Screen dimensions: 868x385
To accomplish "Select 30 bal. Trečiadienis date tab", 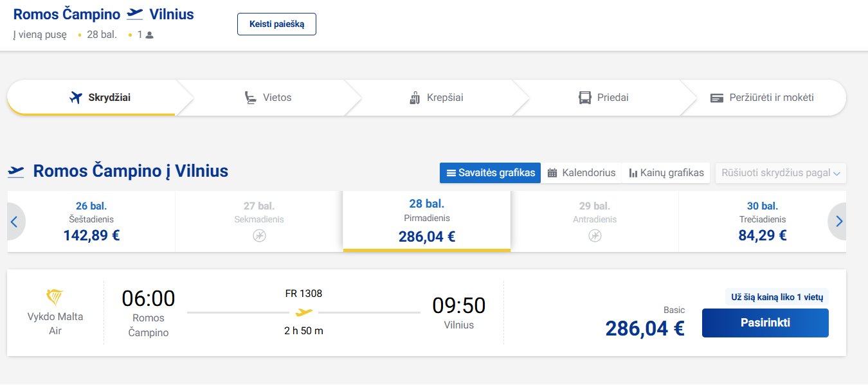I will [x=762, y=221].
